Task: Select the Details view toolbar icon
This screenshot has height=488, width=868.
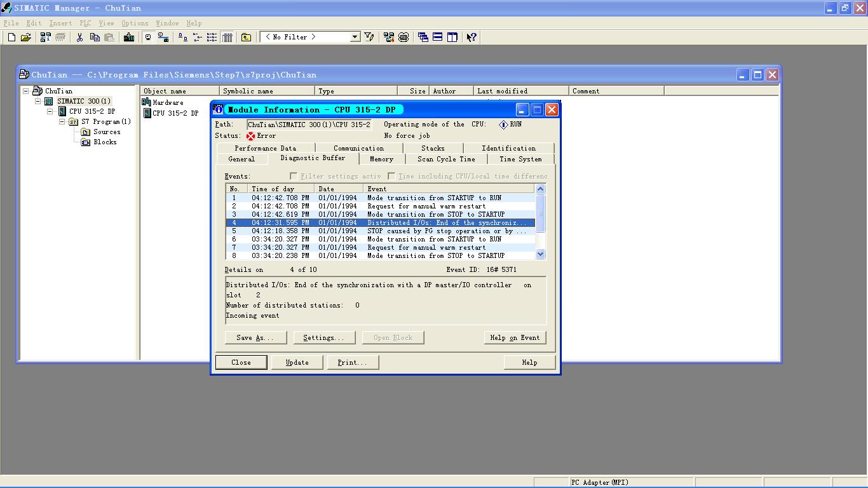Action: coord(227,37)
